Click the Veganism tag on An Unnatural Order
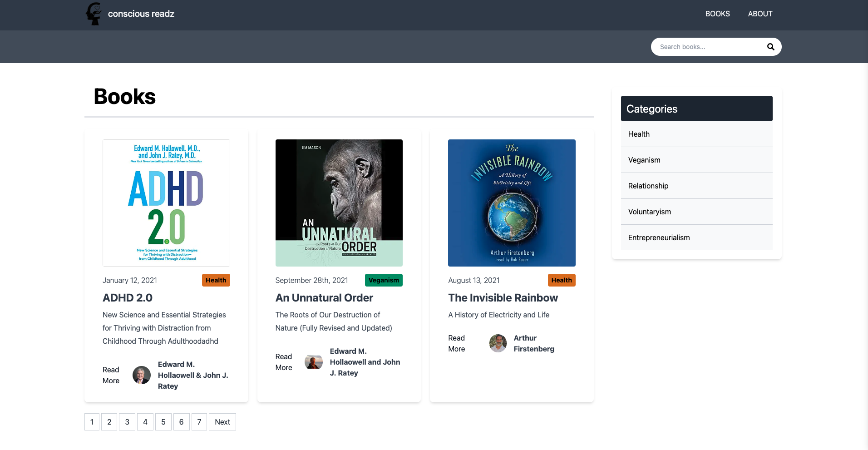Image resolution: width=868 pixels, height=450 pixels. (384, 280)
